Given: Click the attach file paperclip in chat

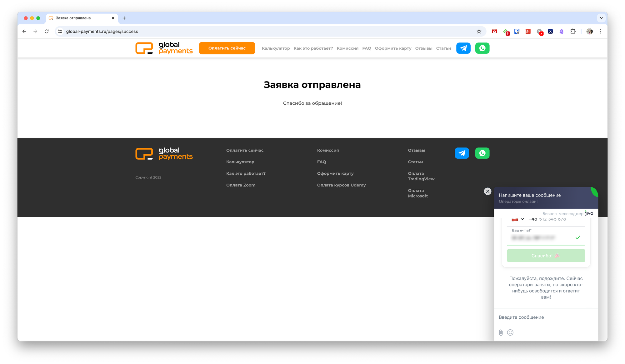Looking at the screenshot, I should (x=501, y=332).
